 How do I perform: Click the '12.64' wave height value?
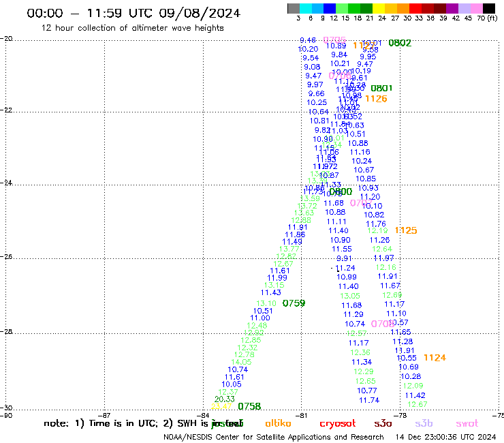tap(382, 249)
